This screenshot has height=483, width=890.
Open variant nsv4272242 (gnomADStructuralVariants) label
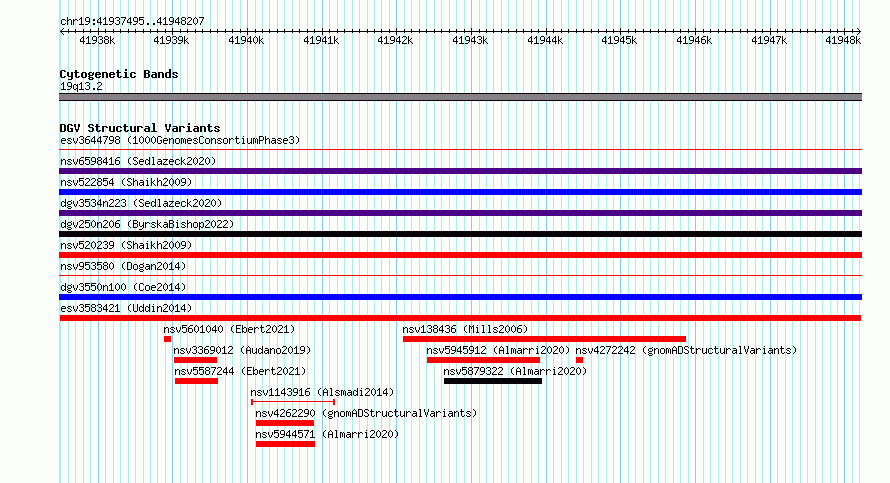(686, 350)
